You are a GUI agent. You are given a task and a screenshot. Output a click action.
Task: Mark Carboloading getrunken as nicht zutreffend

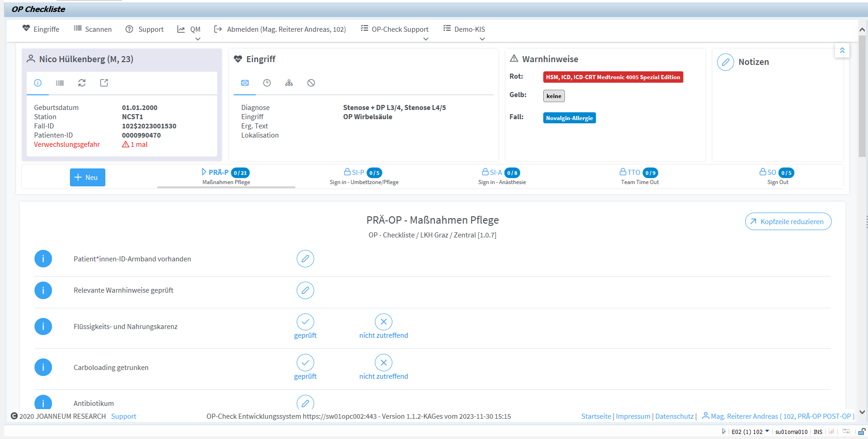point(384,367)
